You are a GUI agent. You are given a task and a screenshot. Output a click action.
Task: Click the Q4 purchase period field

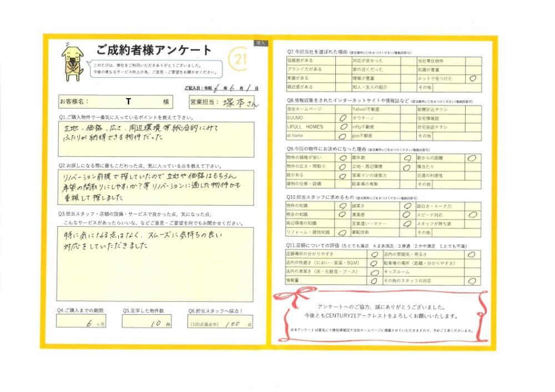click(81, 321)
